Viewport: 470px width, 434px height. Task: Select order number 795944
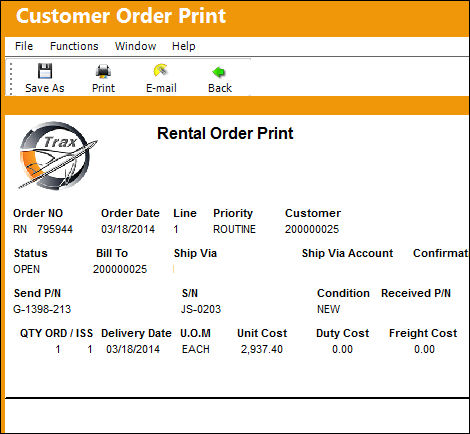(x=55, y=229)
